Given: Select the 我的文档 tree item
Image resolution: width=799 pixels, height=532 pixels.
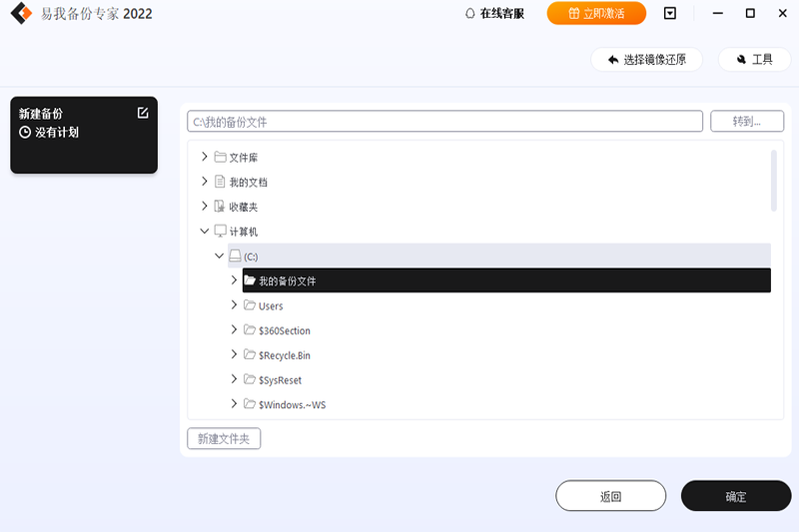Looking at the screenshot, I should 248,183.
